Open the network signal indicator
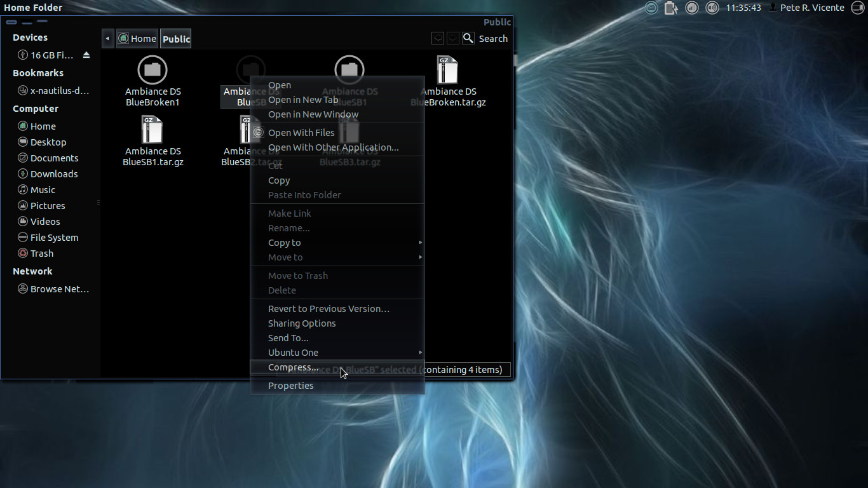The width and height of the screenshot is (868, 488). pos(692,8)
